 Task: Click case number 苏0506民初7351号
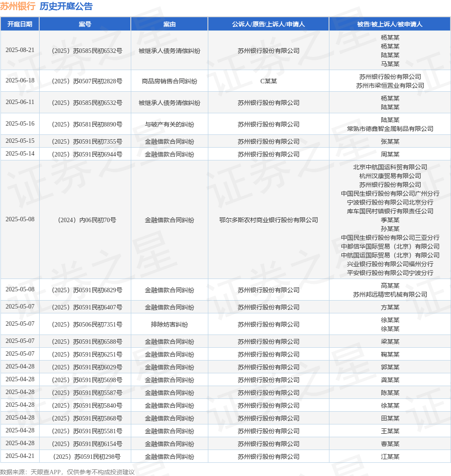[x=87, y=324]
